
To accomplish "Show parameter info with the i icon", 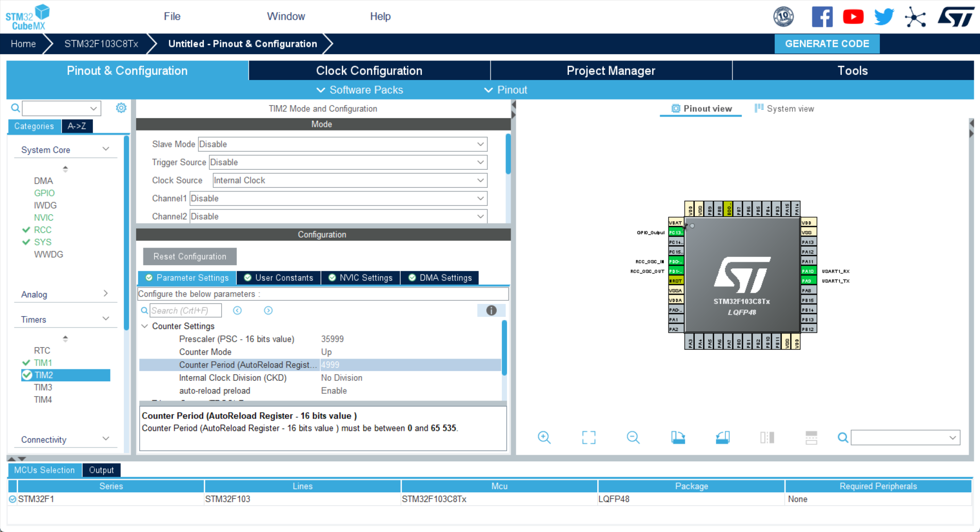I will tap(491, 310).
